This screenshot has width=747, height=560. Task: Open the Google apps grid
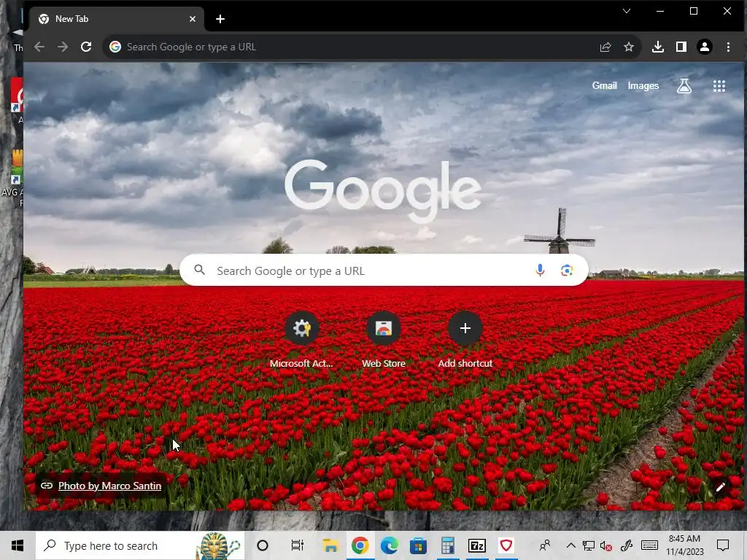(x=719, y=86)
